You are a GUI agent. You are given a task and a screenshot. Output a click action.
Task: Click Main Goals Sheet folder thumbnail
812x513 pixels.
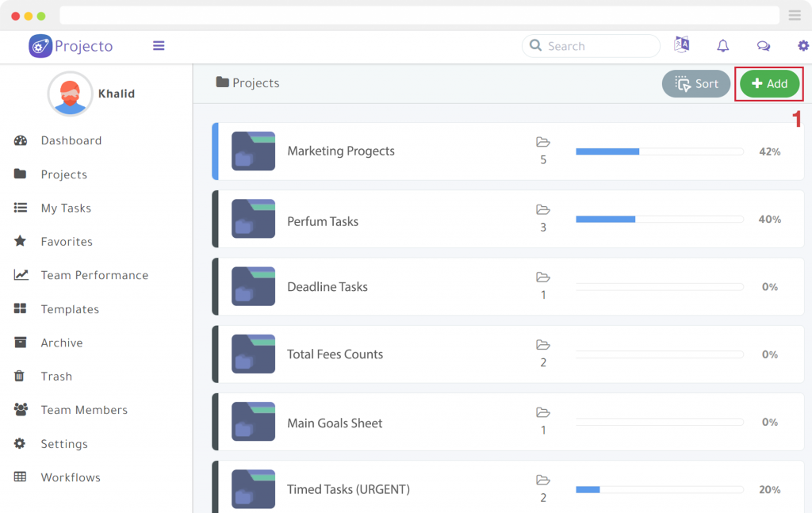point(253,421)
